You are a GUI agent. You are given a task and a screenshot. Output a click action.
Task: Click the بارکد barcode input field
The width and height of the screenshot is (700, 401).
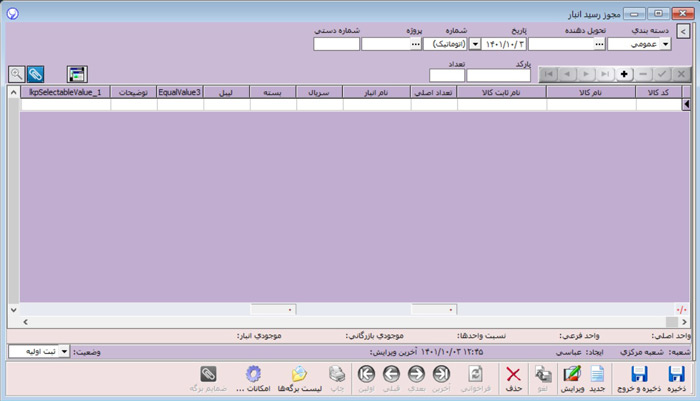(497, 75)
